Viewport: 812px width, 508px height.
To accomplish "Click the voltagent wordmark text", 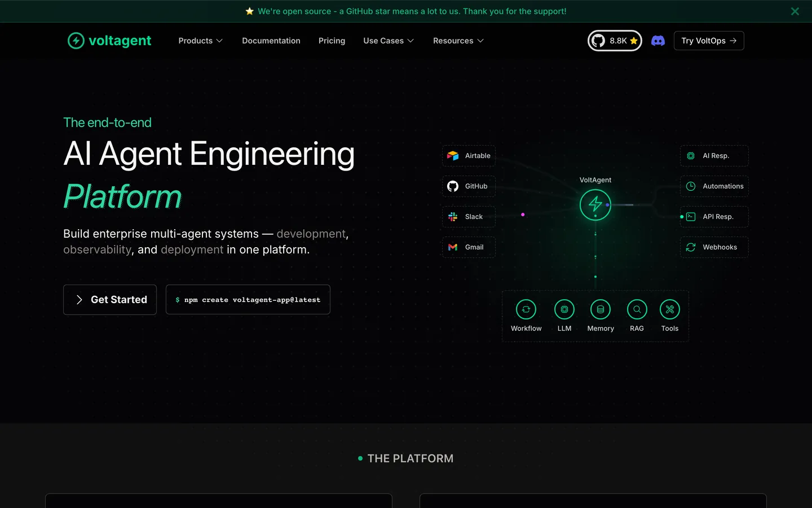I will 120,41.
